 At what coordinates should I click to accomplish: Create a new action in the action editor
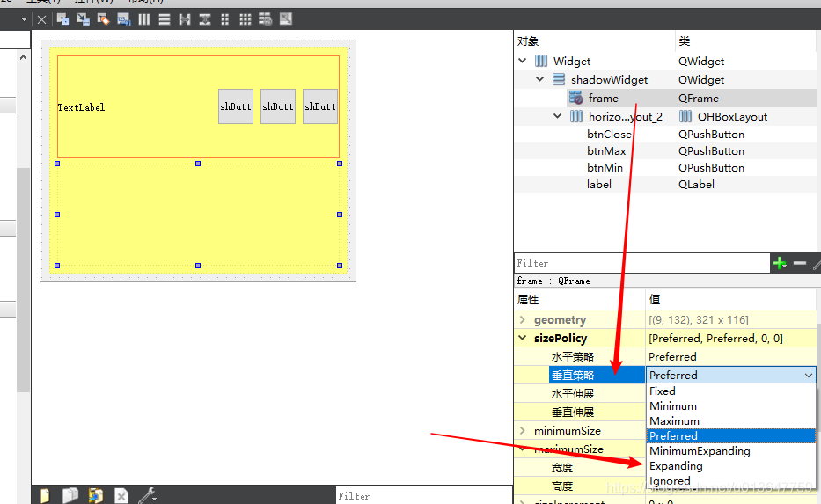click(45, 495)
